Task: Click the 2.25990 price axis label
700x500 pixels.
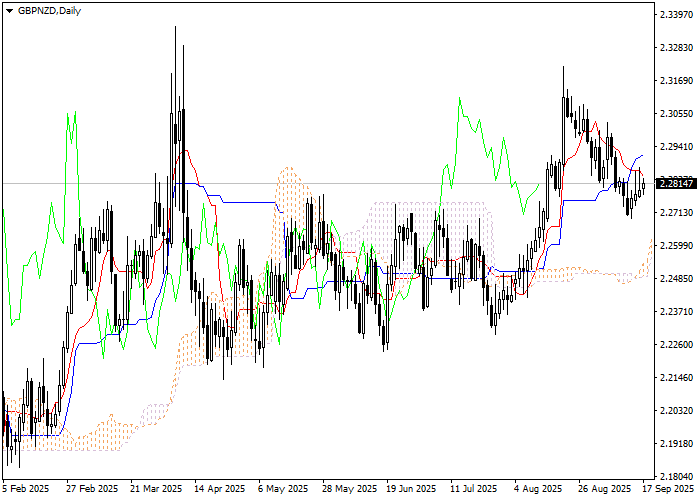Action: pyautogui.click(x=677, y=246)
